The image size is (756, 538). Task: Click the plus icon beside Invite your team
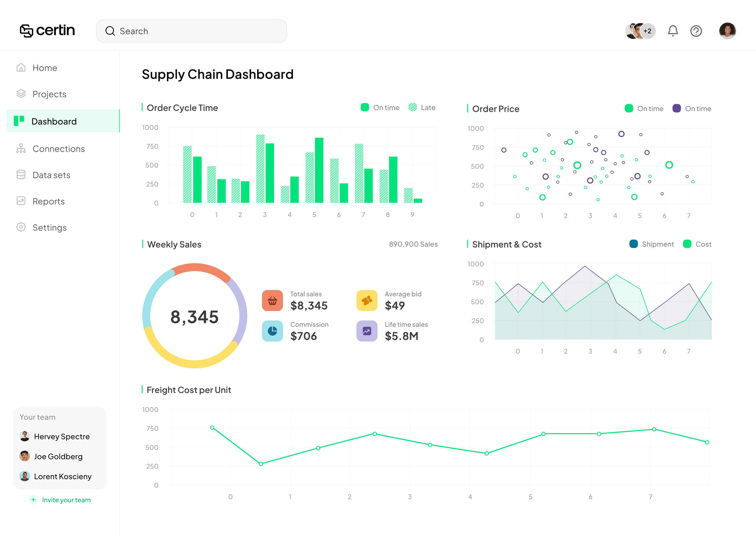click(x=33, y=500)
